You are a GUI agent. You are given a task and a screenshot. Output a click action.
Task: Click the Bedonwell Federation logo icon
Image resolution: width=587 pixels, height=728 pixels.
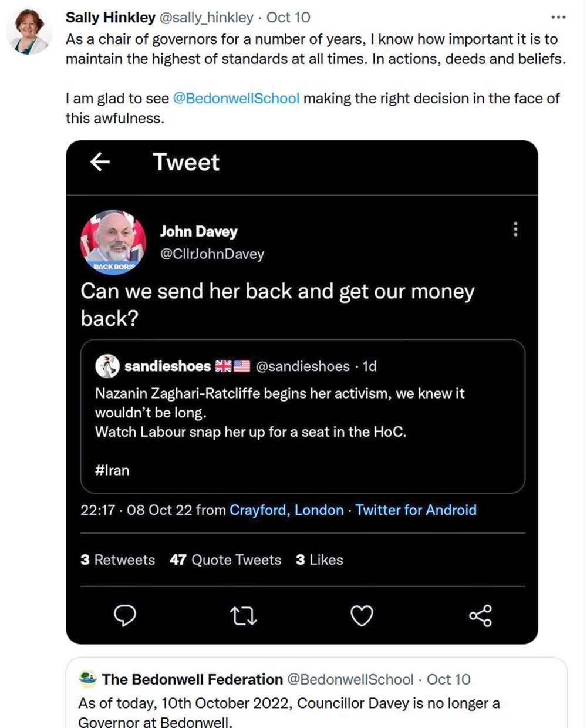(88, 679)
